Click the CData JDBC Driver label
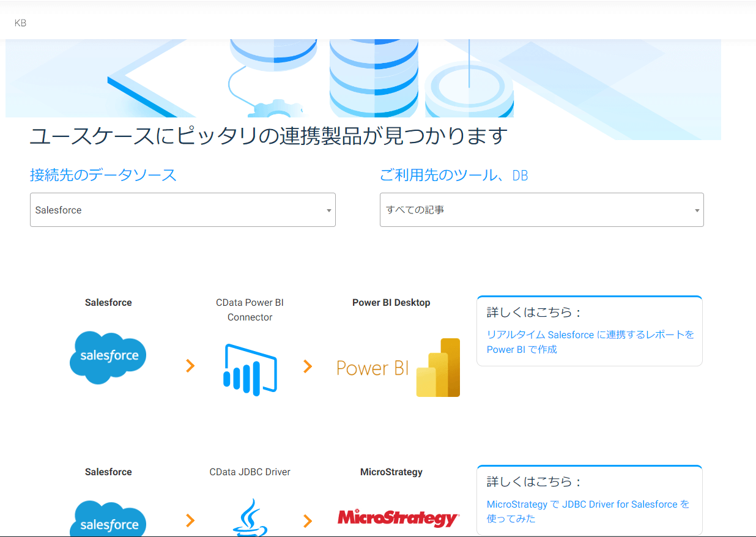756x537 pixels. [250, 472]
